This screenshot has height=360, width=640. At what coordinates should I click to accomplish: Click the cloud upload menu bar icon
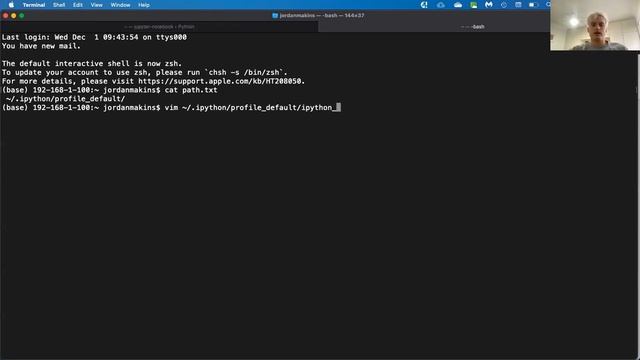pos(441,5)
